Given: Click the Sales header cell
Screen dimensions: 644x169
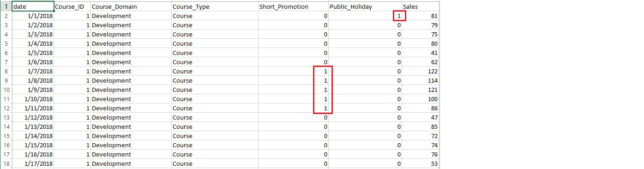Looking at the screenshot, I should click(420, 7).
